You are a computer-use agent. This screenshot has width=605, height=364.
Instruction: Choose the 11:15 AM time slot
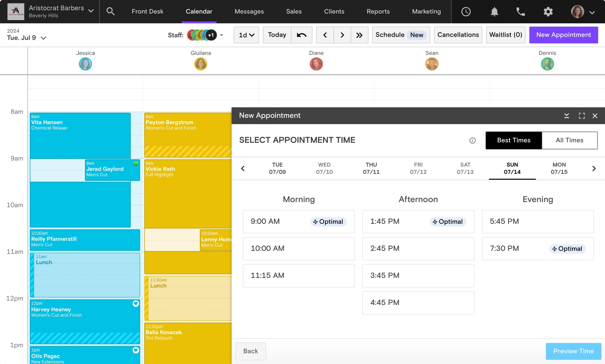tap(298, 276)
